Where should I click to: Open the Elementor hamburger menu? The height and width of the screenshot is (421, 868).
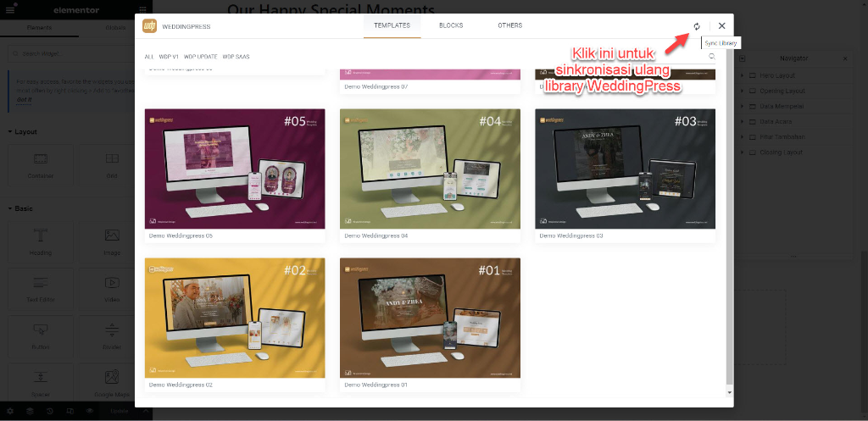point(10,10)
